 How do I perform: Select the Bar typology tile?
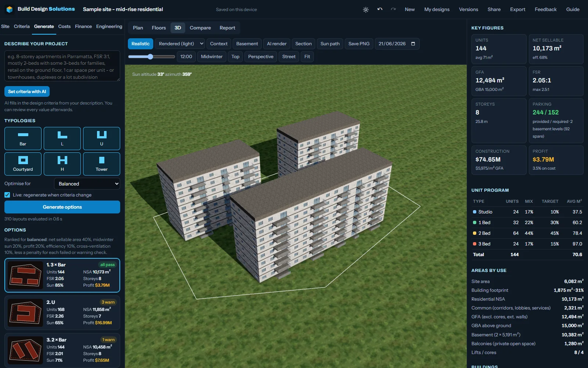coord(23,138)
